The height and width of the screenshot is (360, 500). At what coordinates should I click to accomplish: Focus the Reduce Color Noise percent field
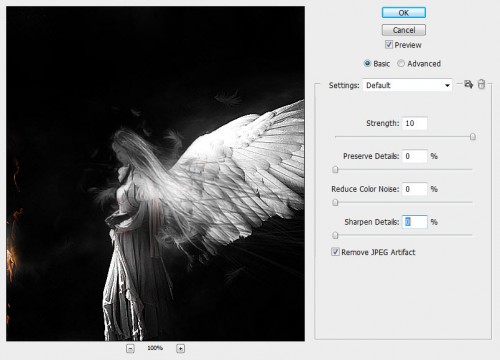tap(414, 189)
